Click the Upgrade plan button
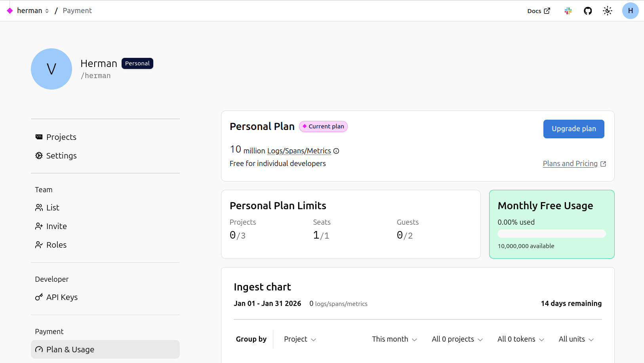Image resolution: width=644 pixels, height=363 pixels. [574, 129]
